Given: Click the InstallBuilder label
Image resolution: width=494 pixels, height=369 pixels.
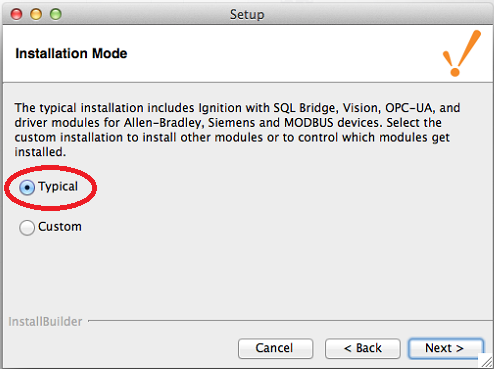Looking at the screenshot, I should 45,321.
